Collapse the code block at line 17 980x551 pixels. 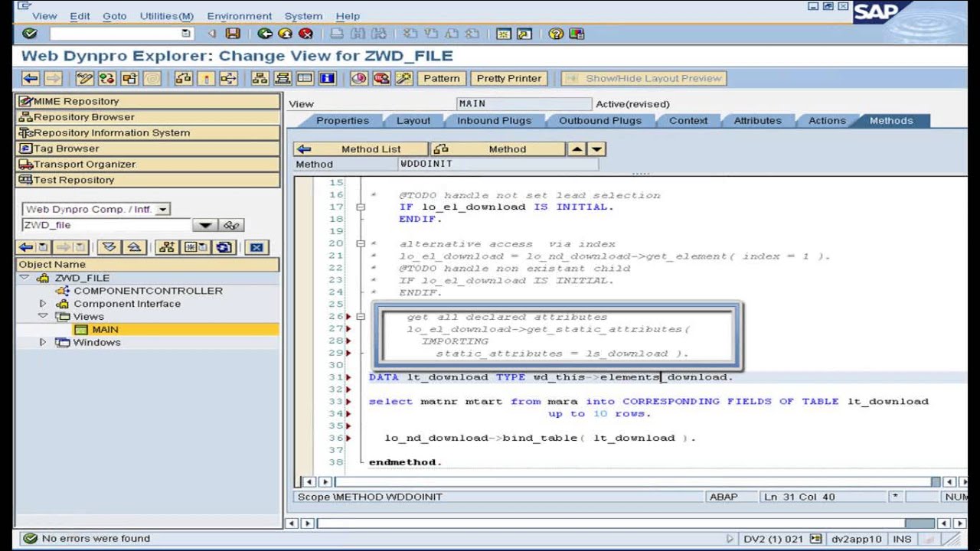(361, 207)
